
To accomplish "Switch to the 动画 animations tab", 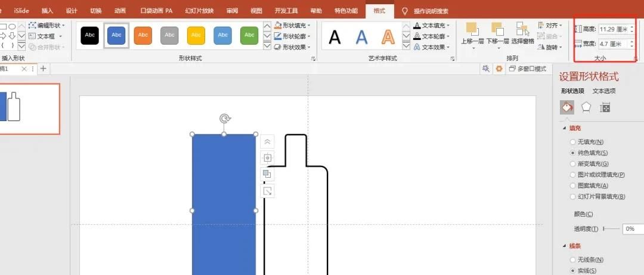I will pos(120,11).
